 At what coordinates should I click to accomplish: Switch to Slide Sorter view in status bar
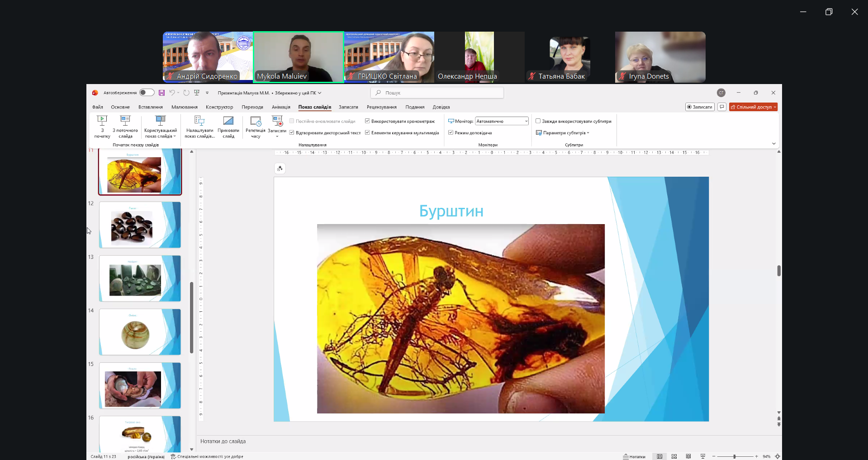click(674, 456)
